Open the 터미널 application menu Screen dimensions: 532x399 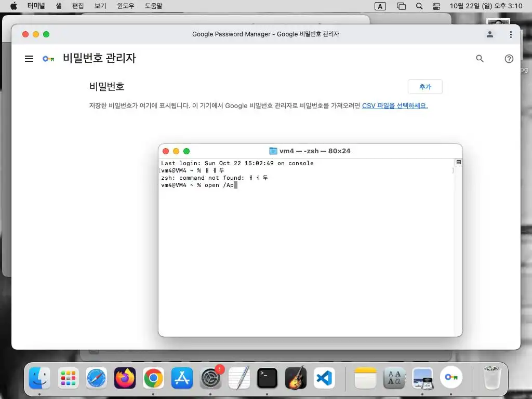[x=36, y=6]
